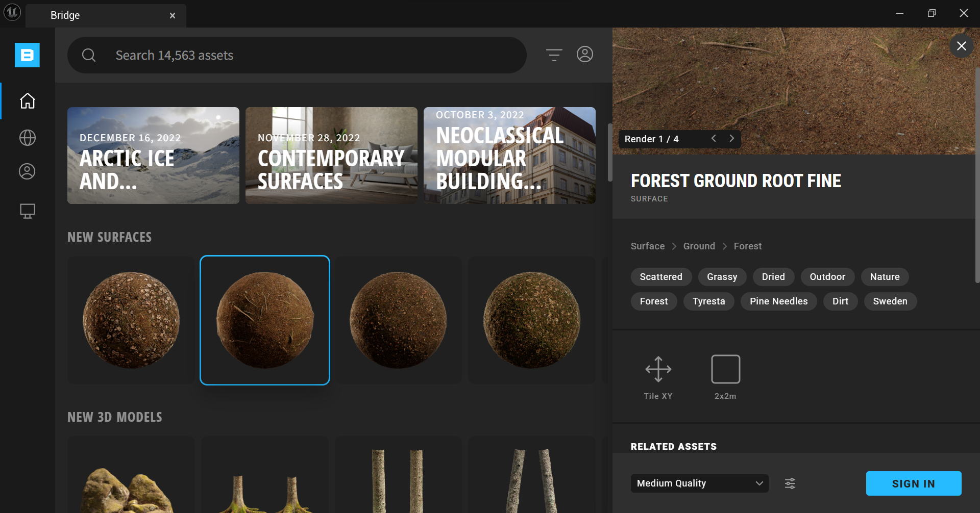Click the NEW 3D MODELS heading
This screenshot has width=980, height=513.
(115, 417)
